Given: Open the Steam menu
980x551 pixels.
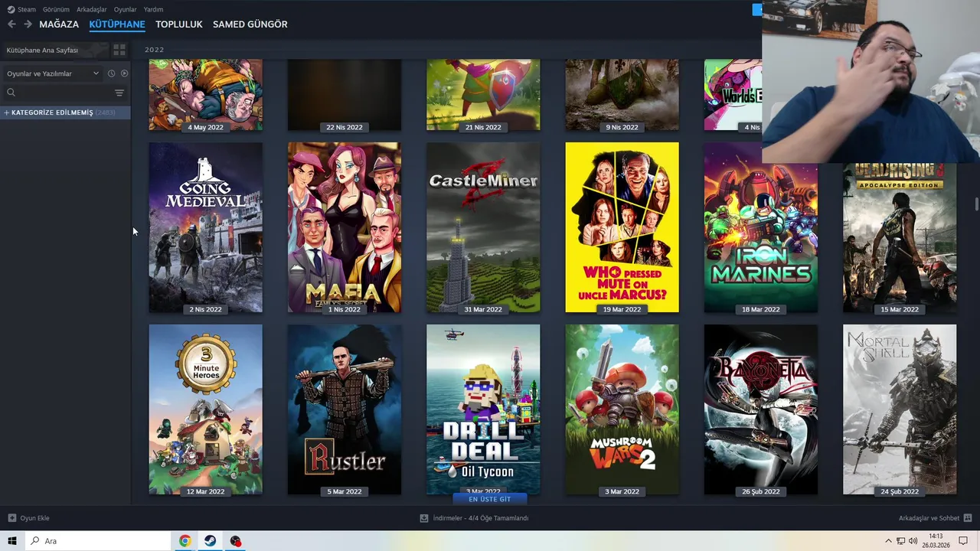Looking at the screenshot, I should pyautogui.click(x=21, y=9).
